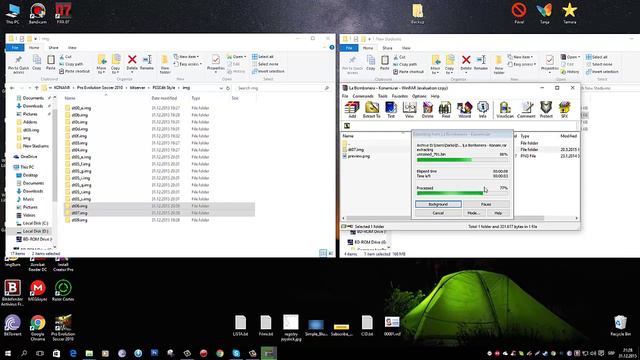
Task: Click Cut in the img window ribbon
Action: pyautogui.click(x=66, y=57)
